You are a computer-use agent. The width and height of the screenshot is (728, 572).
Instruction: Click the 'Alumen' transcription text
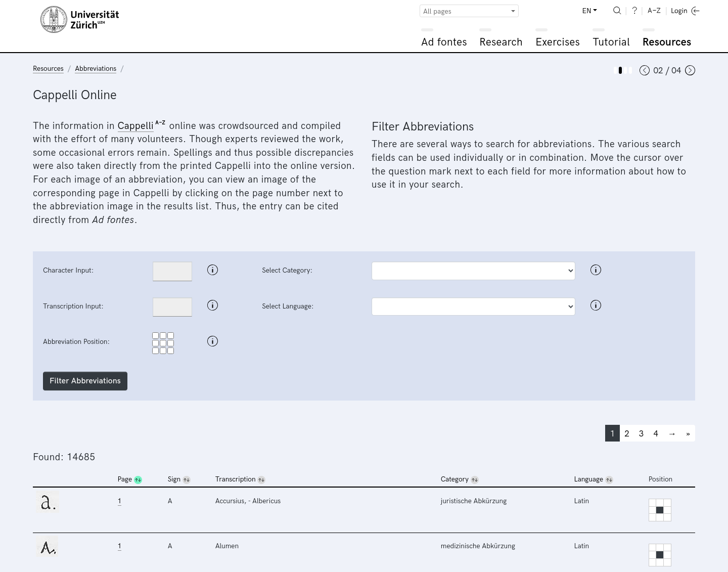pyautogui.click(x=227, y=546)
